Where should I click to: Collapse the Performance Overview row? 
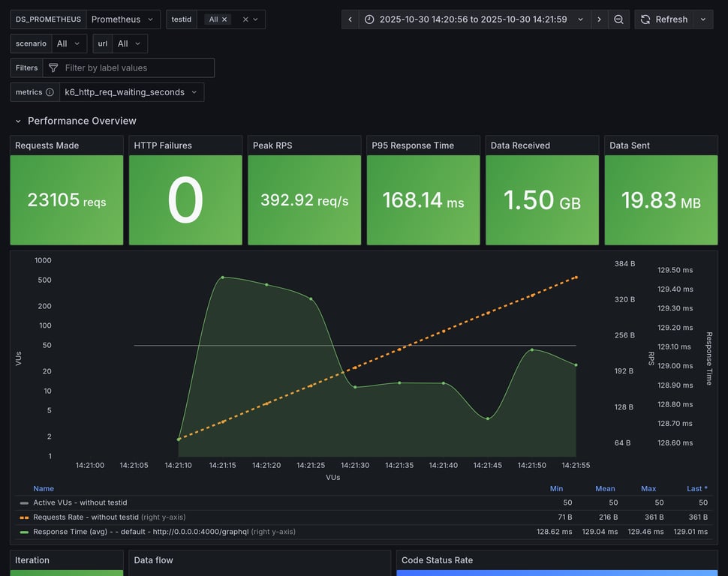point(19,121)
